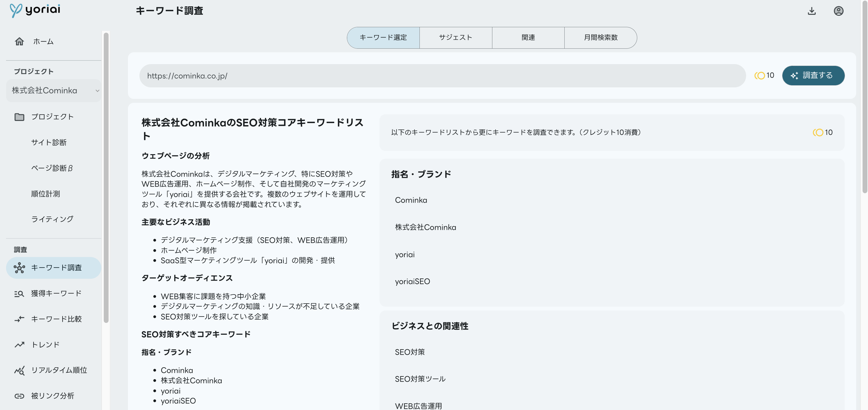Click the yoriaiSEO bullet in left list
Image resolution: width=868 pixels, height=410 pixels.
pyautogui.click(x=178, y=401)
